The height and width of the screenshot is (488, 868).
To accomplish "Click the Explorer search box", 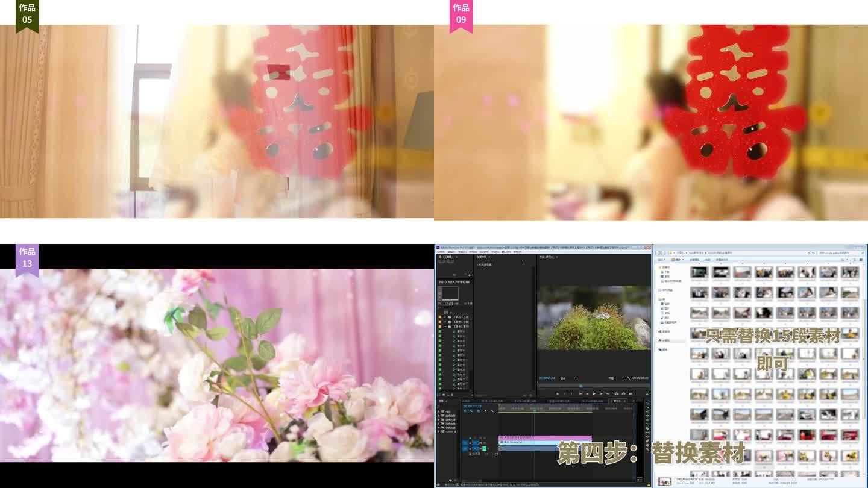I will click(x=841, y=253).
